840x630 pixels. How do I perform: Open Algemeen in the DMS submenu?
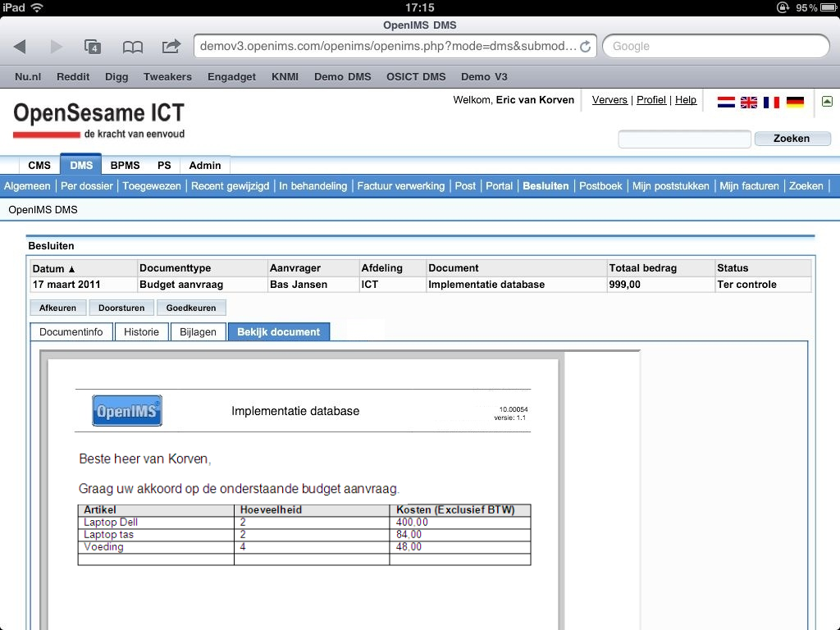27,186
